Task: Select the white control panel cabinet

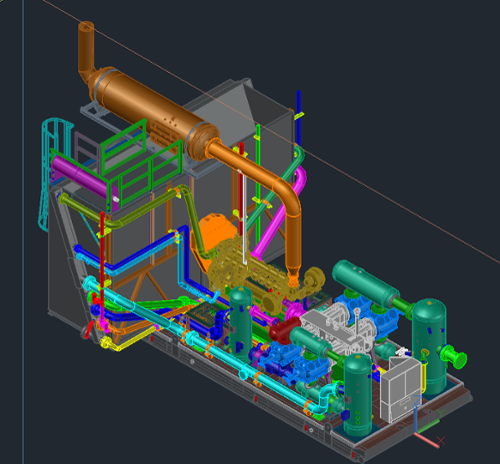Action: click(x=400, y=388)
